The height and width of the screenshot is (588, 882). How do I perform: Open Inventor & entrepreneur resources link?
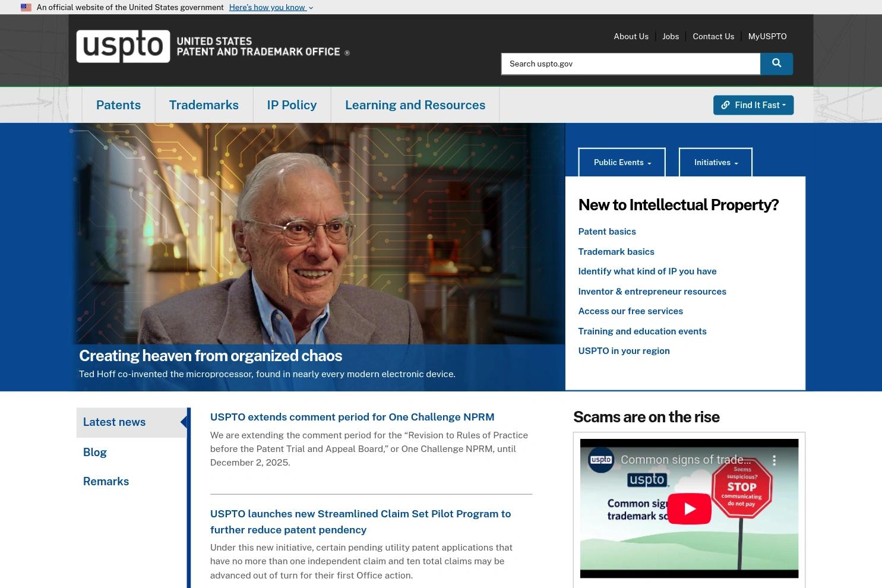coord(652,292)
